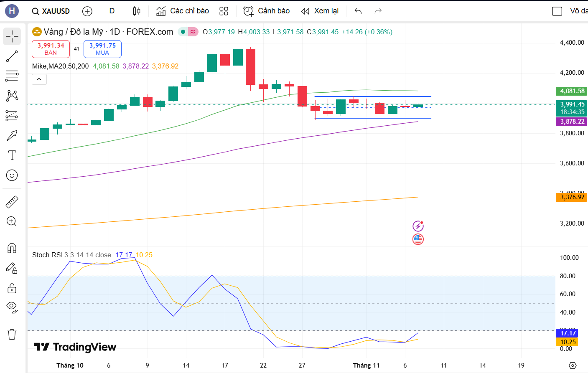Click the trash icon to remove drawings

(12, 334)
